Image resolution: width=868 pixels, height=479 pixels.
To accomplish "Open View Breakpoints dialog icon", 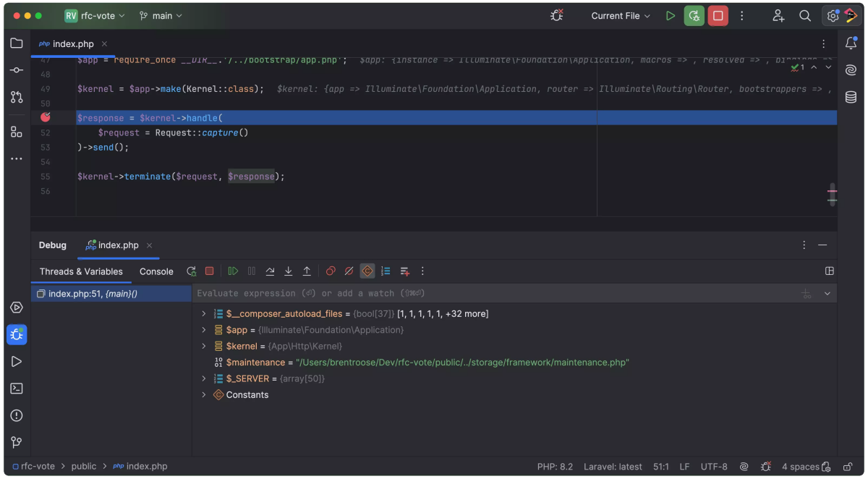I will (x=331, y=271).
